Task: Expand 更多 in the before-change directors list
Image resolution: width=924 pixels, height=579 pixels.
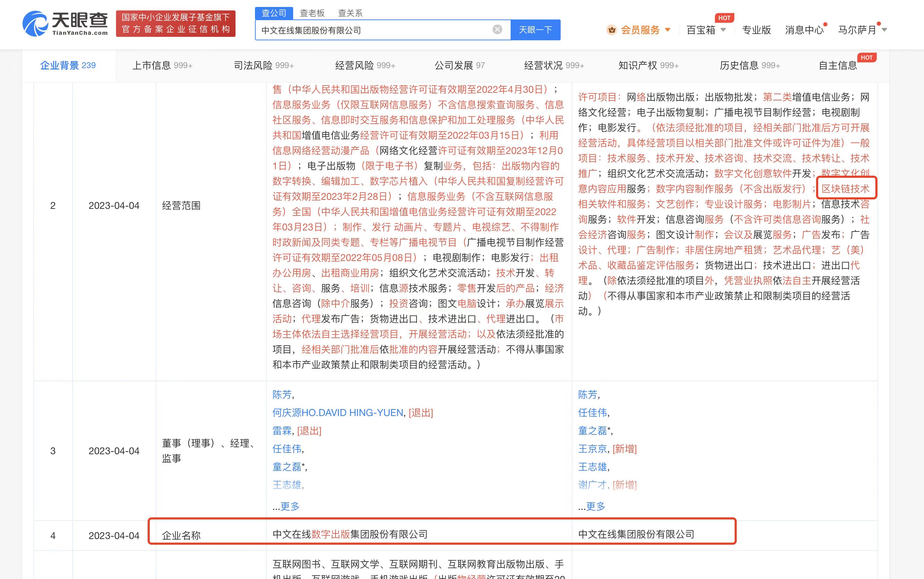Action: click(290, 506)
